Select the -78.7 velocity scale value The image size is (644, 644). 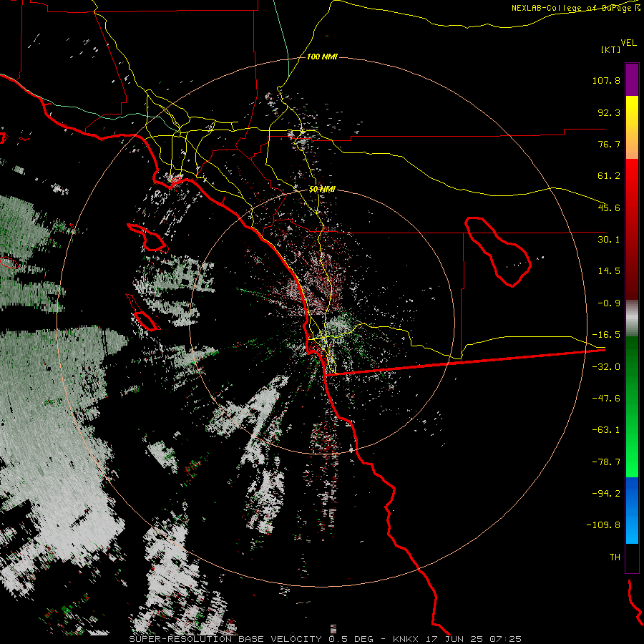point(606,462)
